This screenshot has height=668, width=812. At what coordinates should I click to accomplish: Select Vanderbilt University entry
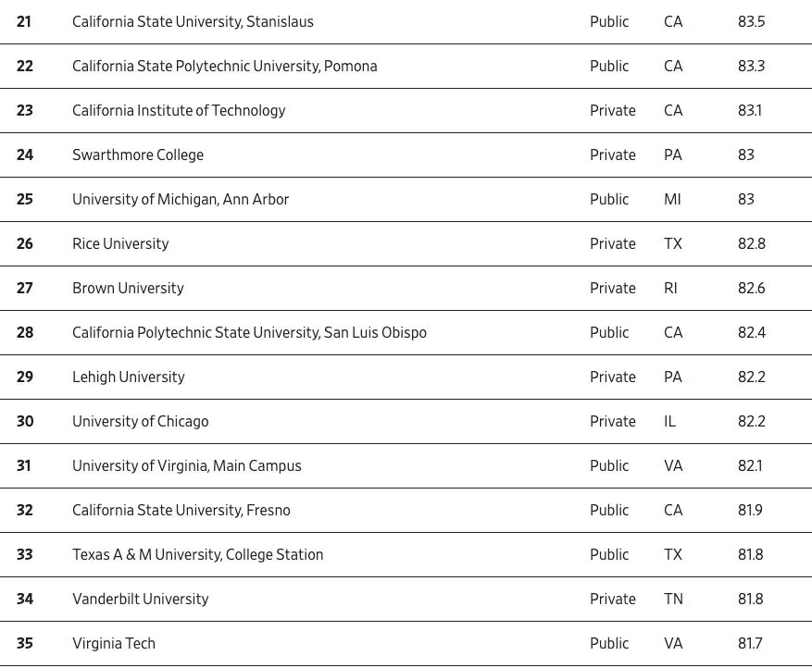(141, 600)
